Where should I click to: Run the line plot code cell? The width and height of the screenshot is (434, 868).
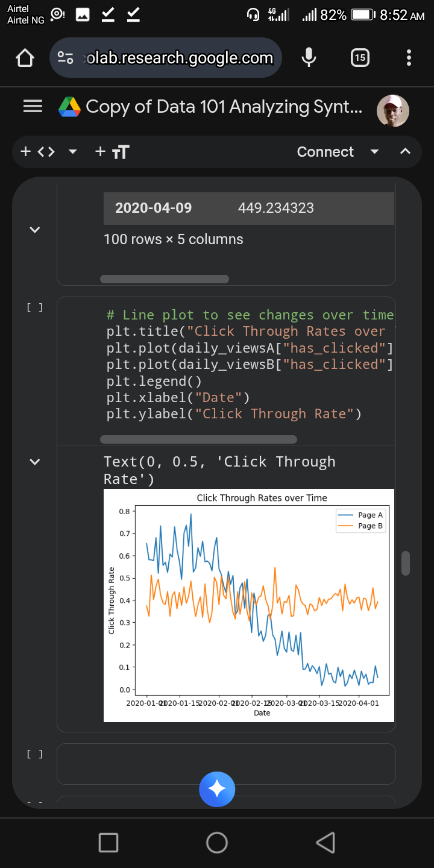click(x=35, y=307)
